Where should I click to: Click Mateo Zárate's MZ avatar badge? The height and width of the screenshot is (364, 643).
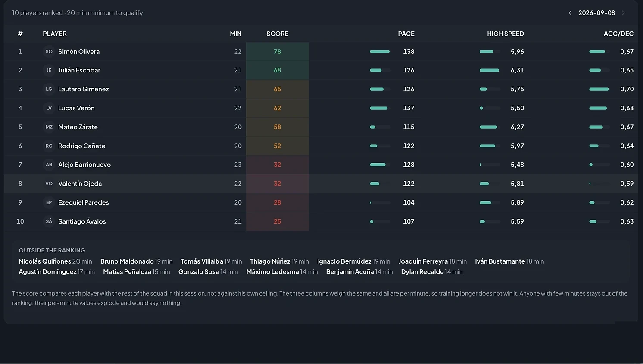49,127
